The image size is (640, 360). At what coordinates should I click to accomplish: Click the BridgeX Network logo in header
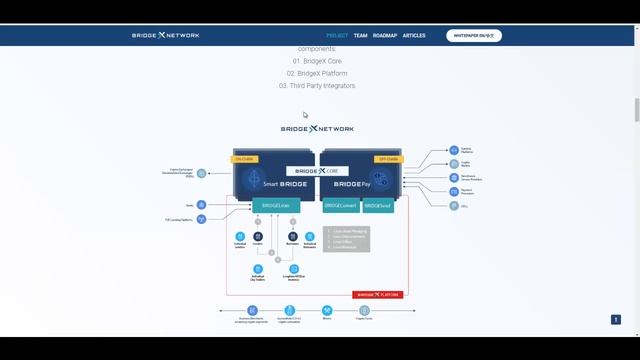(165, 36)
